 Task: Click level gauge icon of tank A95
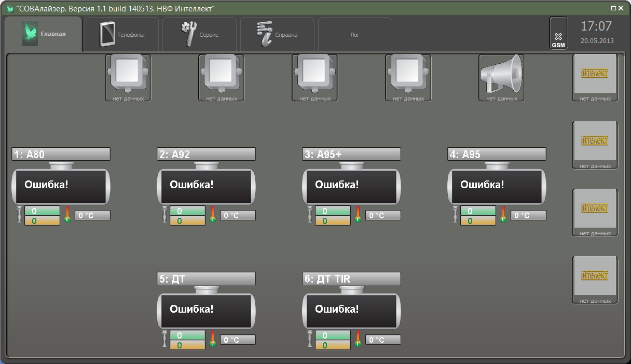(x=456, y=215)
